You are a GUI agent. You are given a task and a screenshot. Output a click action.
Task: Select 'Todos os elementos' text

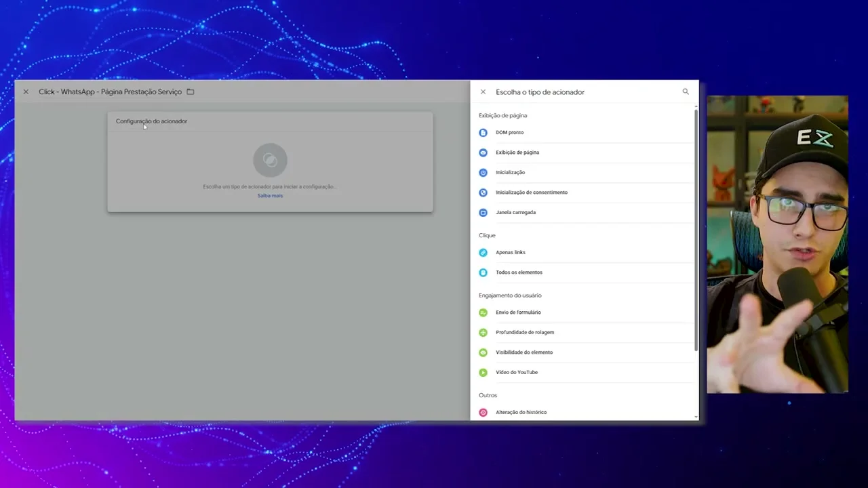click(x=519, y=272)
